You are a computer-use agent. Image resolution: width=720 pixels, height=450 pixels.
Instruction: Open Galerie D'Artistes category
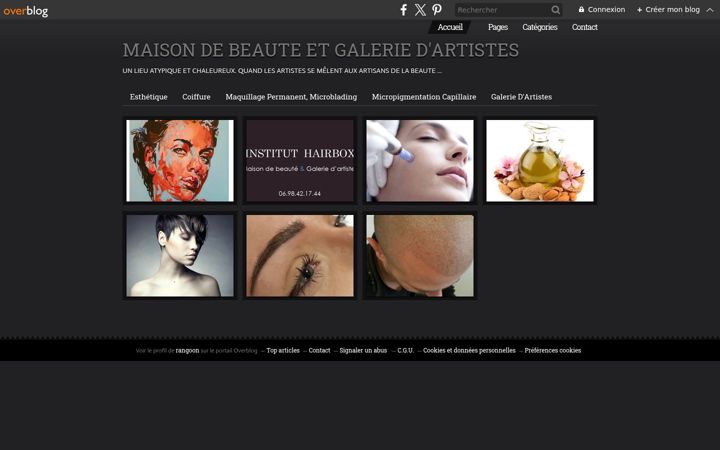point(521,97)
